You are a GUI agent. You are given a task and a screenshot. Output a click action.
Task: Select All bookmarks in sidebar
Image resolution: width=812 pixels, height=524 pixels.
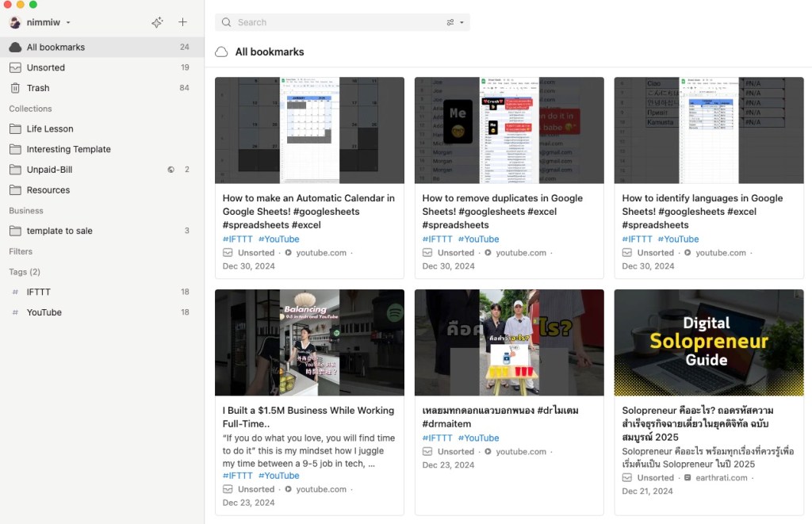click(102, 47)
